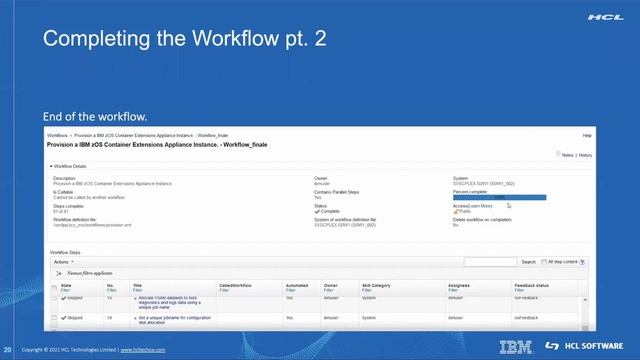This screenshot has width=640, height=360.
Task: Click the Assignees column header
Action: coord(459,285)
